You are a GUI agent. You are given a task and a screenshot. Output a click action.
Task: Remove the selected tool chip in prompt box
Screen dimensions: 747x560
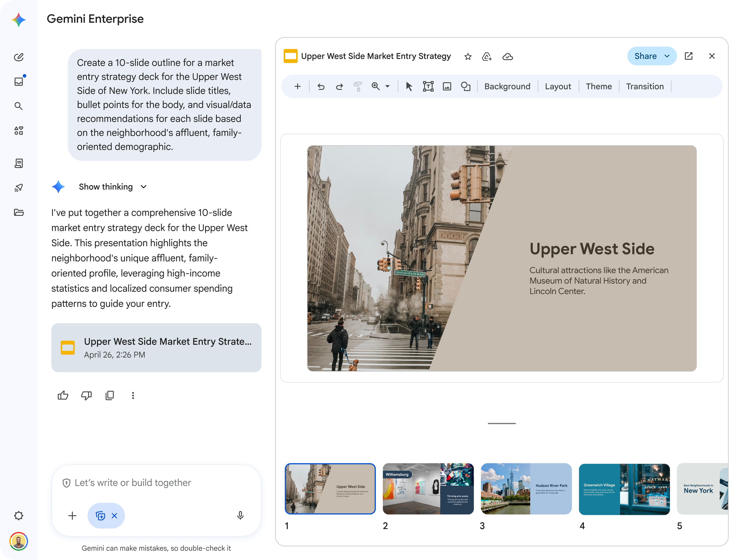(x=114, y=516)
